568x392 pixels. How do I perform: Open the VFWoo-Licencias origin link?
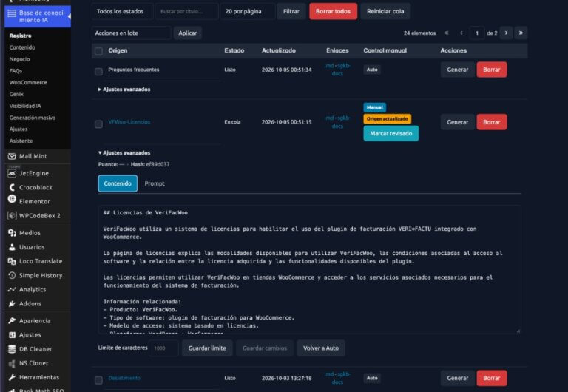coord(129,122)
